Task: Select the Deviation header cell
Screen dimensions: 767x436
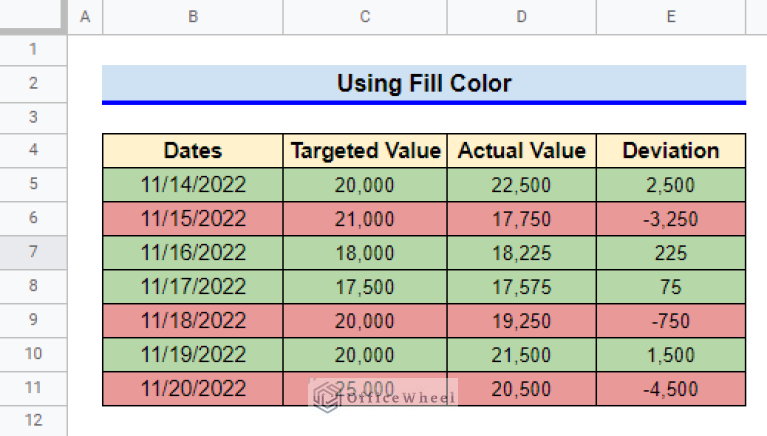Action: [671, 151]
